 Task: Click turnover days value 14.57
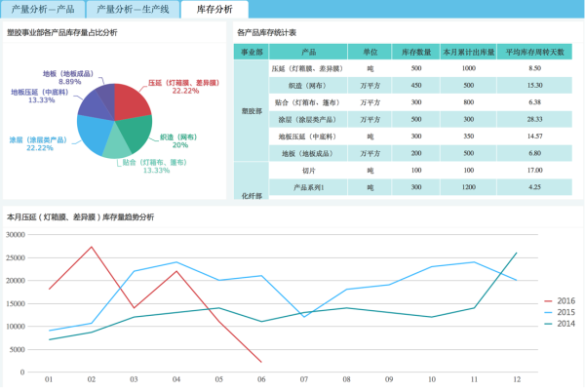click(x=534, y=137)
